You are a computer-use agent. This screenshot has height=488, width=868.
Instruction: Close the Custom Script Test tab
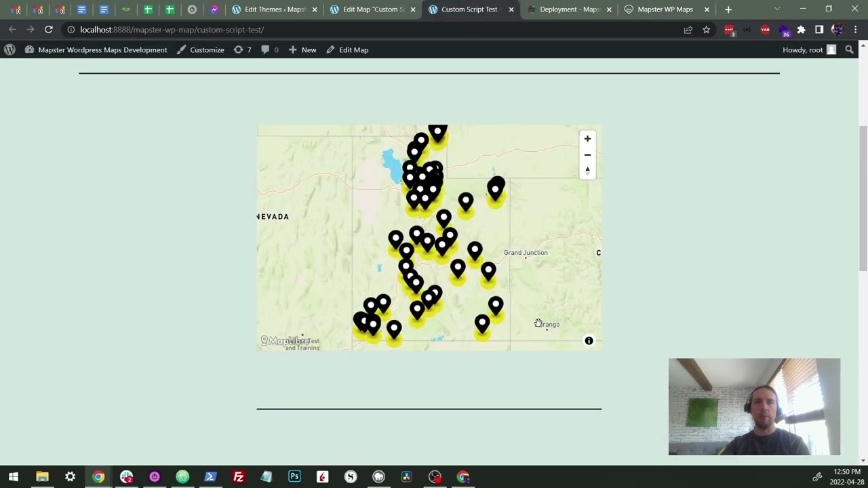pos(511,9)
